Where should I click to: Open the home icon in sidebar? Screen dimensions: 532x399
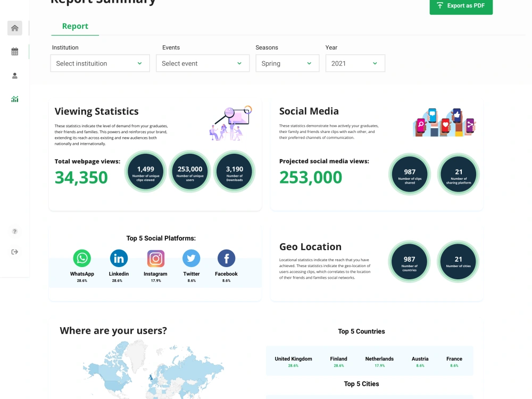tap(14, 28)
